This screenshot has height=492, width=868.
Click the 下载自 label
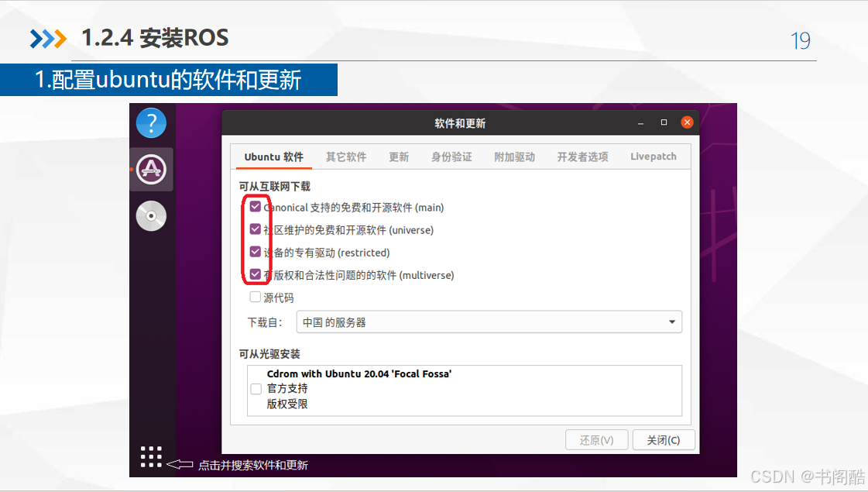pyautogui.click(x=265, y=322)
